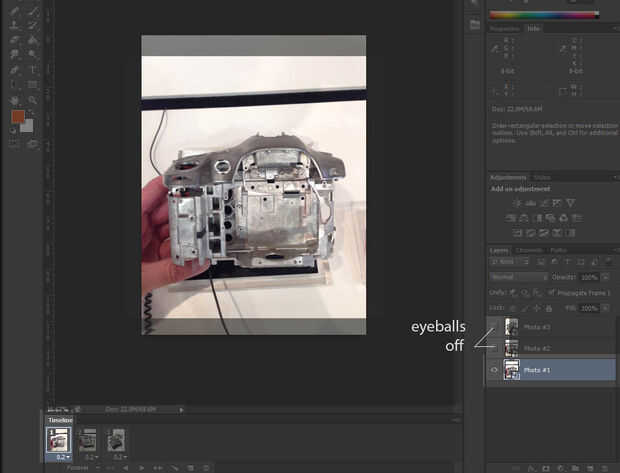Viewport: 620px width, 473px height.
Task: Add an Exposure adjustment
Action: [557, 203]
